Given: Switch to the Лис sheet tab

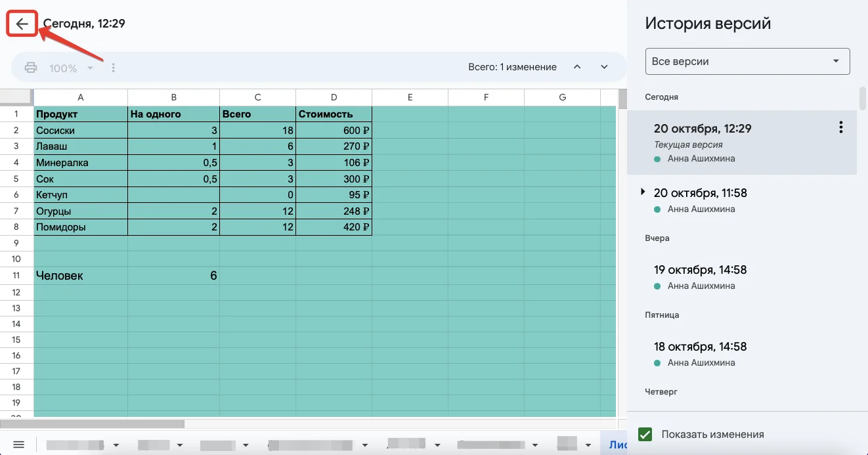Looking at the screenshot, I should point(617,444).
